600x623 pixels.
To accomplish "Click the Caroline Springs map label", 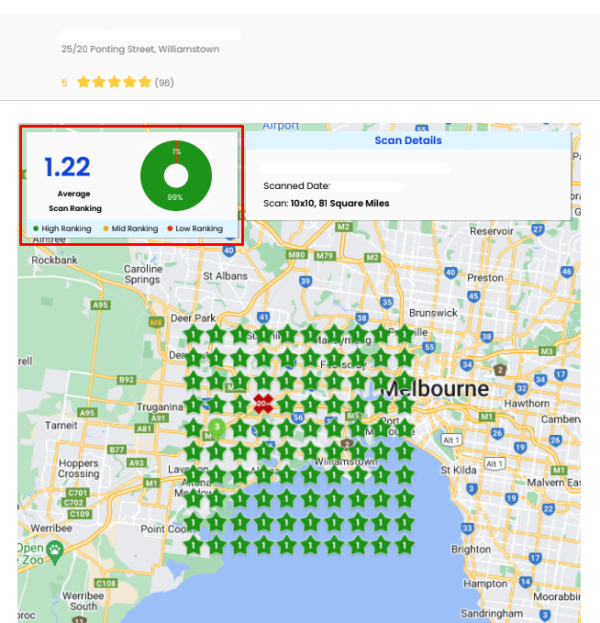I will 143,274.
